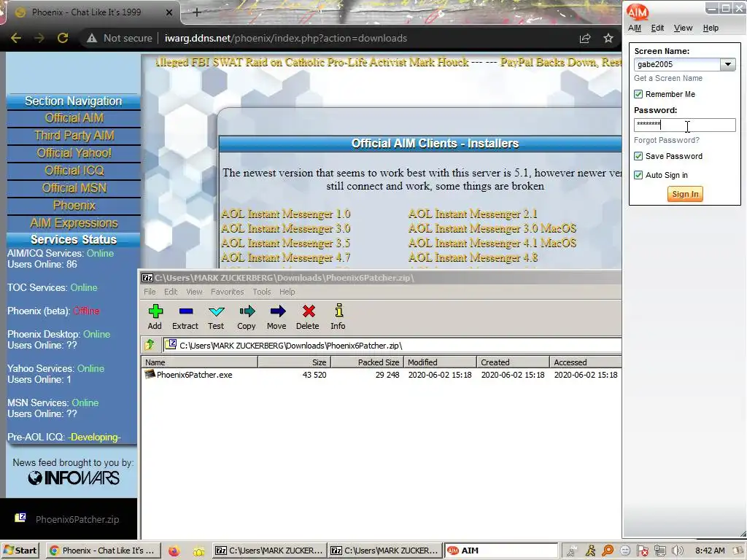
Task: Open Firefox from the taskbar
Action: (x=174, y=551)
